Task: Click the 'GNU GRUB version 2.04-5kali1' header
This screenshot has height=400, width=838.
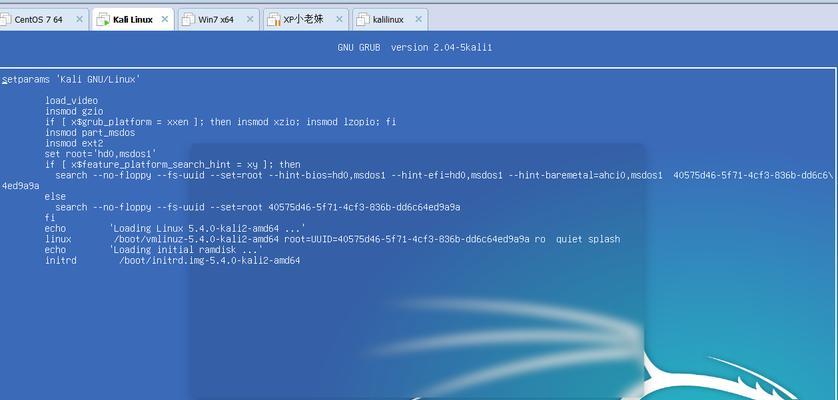Action: pyautogui.click(x=415, y=48)
